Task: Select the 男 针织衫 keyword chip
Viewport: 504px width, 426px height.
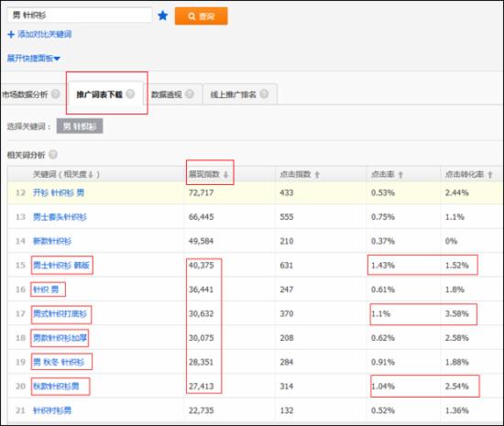Action: coord(80,126)
